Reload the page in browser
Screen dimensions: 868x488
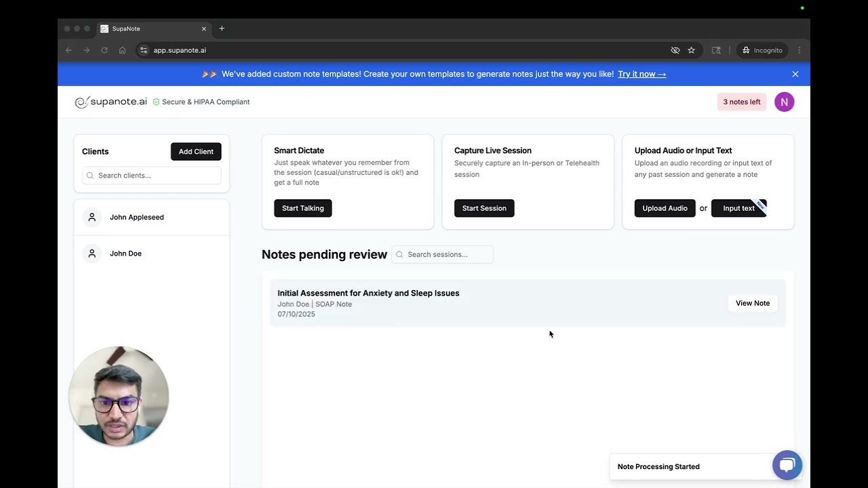104,50
